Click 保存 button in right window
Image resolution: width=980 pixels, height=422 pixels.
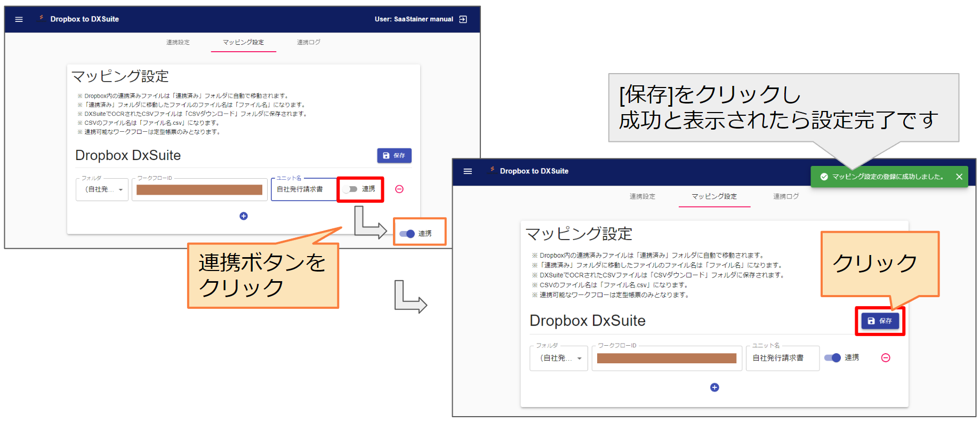(x=880, y=321)
